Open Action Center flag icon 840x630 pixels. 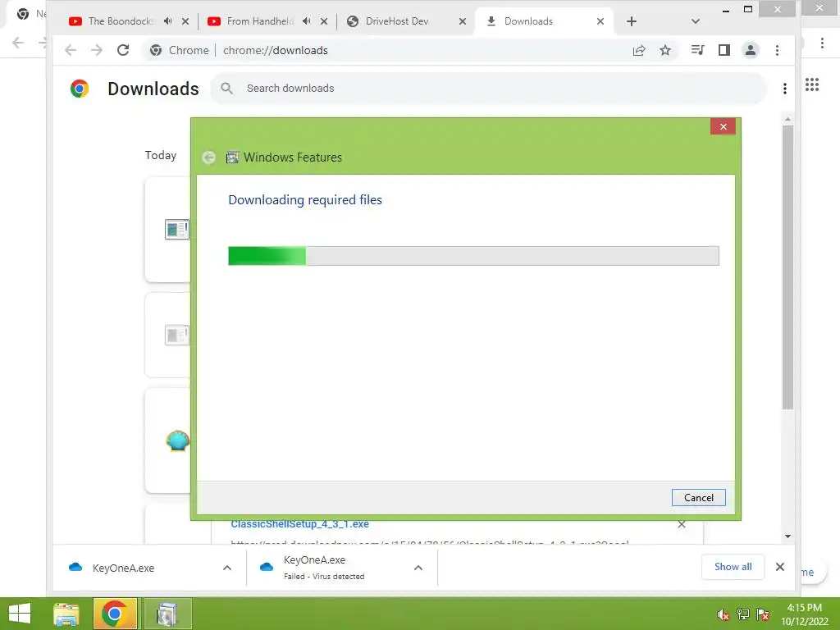point(763,614)
